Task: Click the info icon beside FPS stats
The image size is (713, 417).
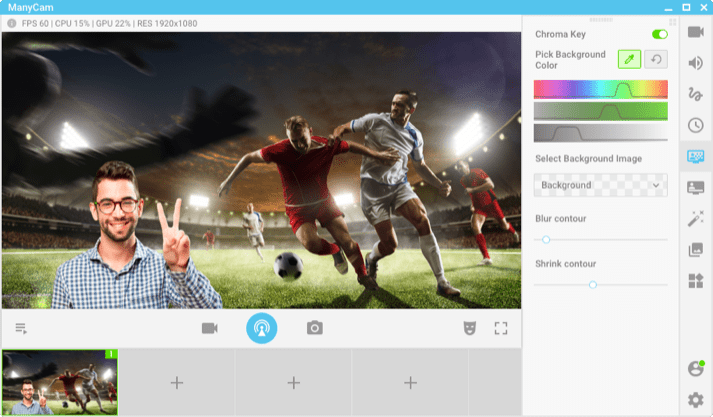Action: click(x=12, y=24)
